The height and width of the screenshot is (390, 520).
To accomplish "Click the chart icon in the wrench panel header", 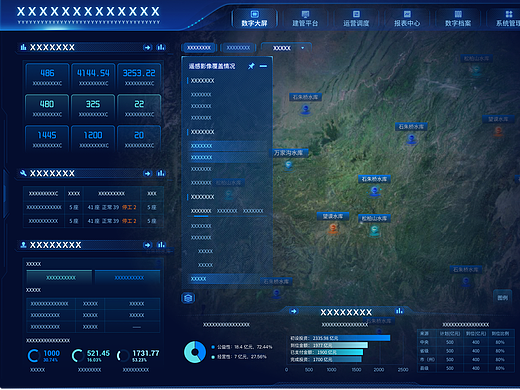I will pos(161,173).
